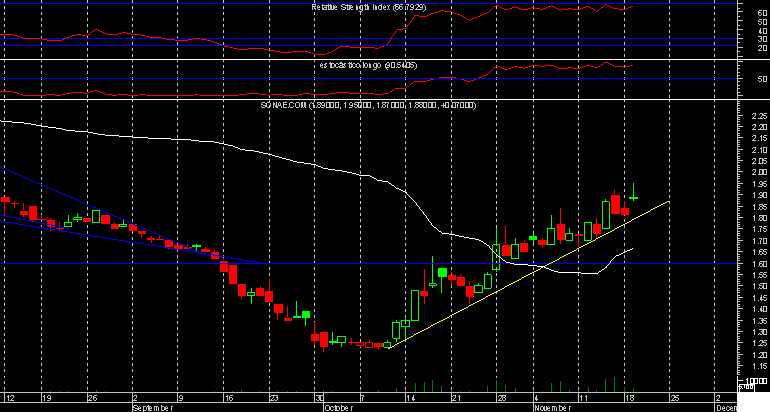The image size is (770, 412).
Task: Click the 1.30 price axis label
Action: click(759, 332)
